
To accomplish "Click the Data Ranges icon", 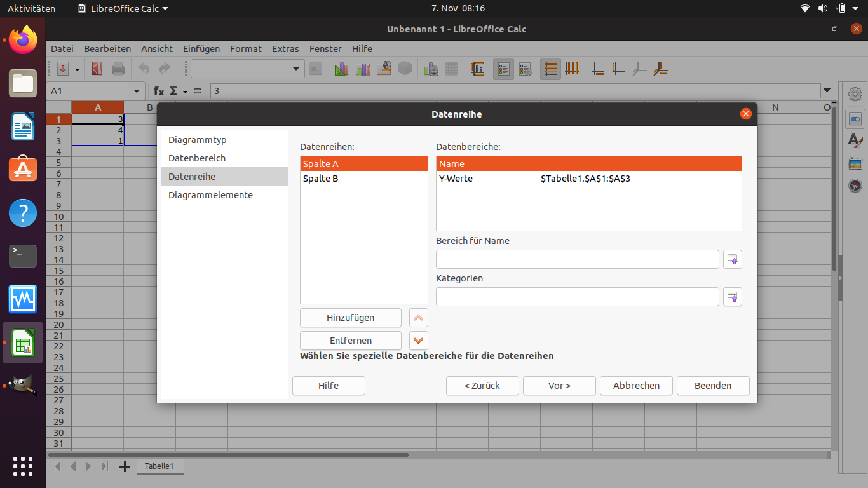I will coord(431,69).
